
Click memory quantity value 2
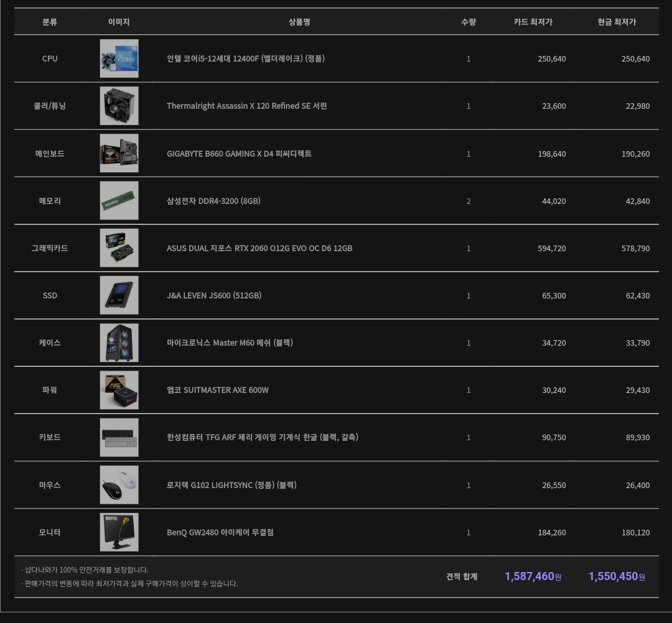tap(469, 201)
